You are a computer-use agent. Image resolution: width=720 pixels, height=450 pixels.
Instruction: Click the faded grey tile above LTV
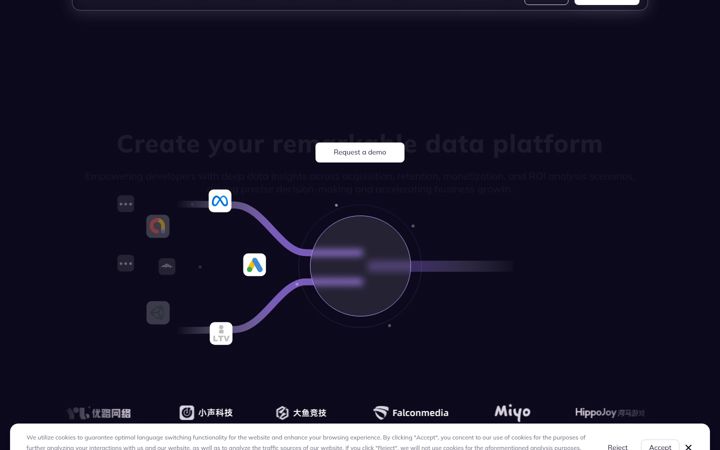158,313
